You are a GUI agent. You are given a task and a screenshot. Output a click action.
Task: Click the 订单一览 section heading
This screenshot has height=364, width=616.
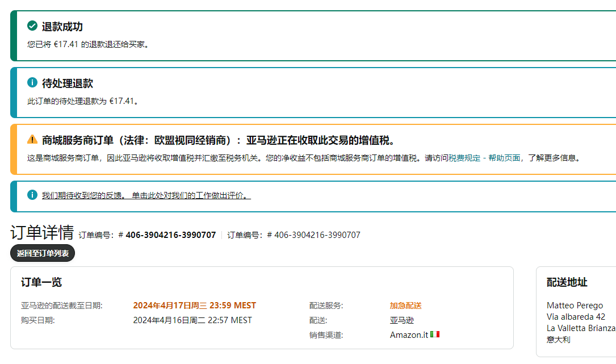pos(41,282)
